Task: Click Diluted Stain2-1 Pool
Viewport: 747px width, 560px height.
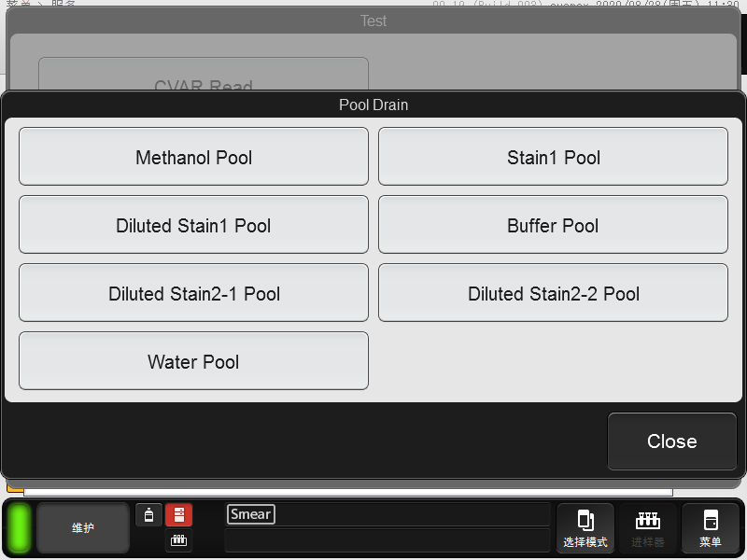Action: [193, 293]
